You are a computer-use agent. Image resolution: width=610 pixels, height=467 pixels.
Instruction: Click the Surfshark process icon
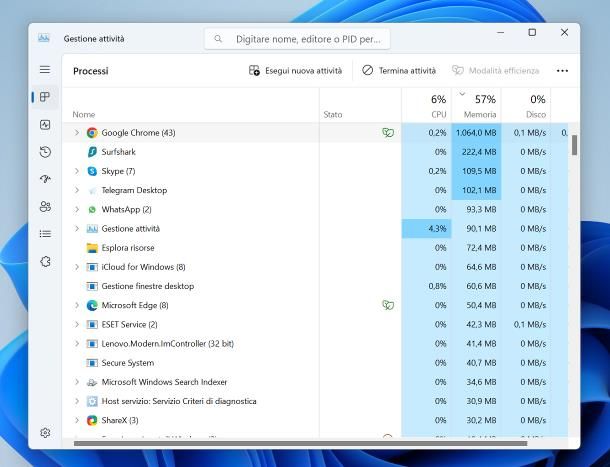pyautogui.click(x=92, y=152)
